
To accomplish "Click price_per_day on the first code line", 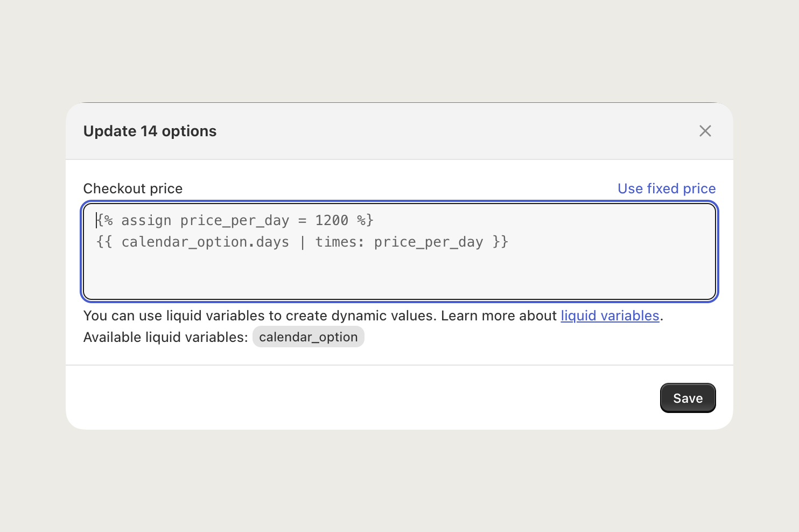I will pyautogui.click(x=235, y=220).
